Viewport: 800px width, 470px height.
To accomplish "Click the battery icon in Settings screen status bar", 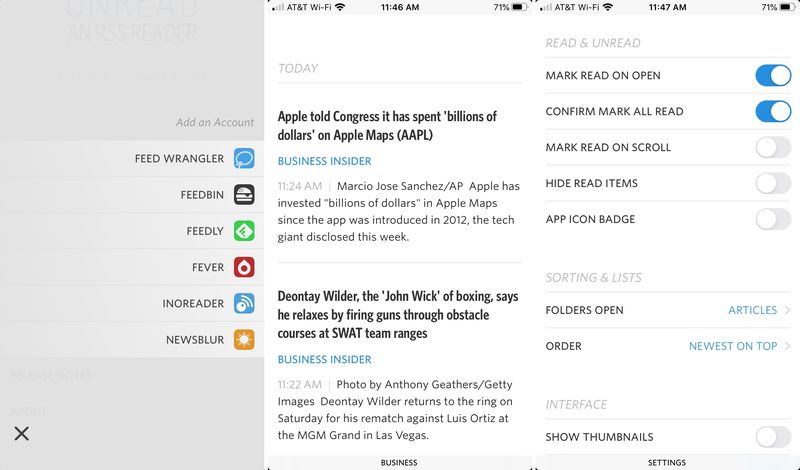I will coord(787,7).
